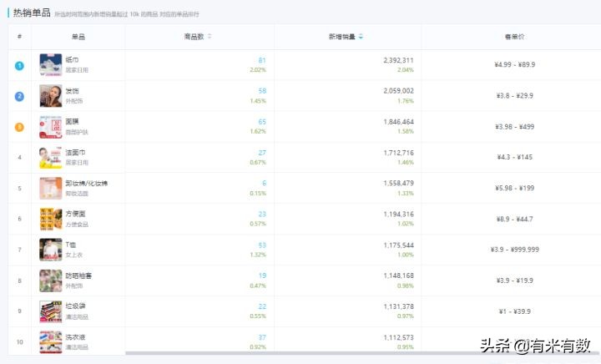This screenshot has height=364, width=601.
Task: Open 防晒袖套 product thumbnail
Action: point(51,281)
